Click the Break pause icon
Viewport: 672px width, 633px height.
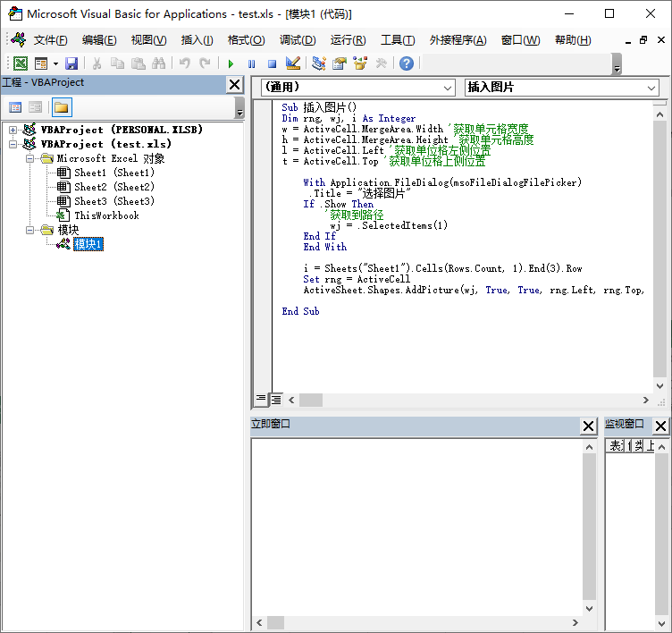tap(252, 63)
